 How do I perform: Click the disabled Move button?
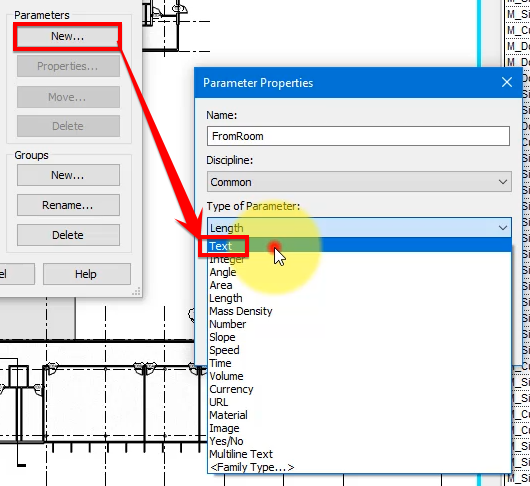point(68,97)
